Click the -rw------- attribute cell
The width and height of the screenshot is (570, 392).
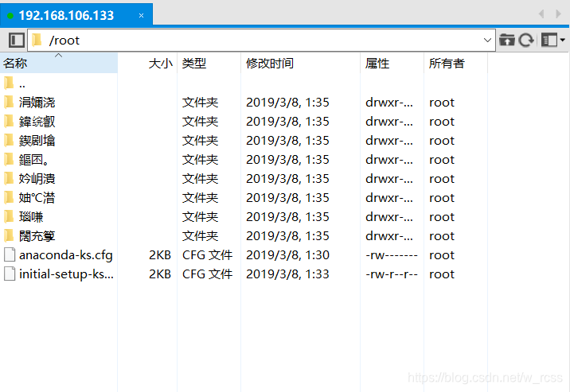coord(392,255)
